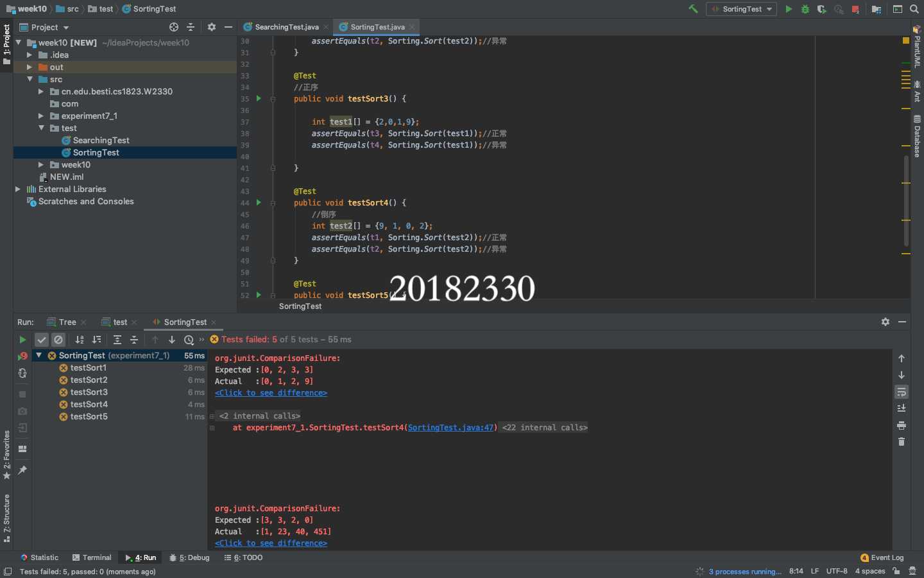Open SearchingTest in the project tree
924x578 pixels.
point(101,140)
